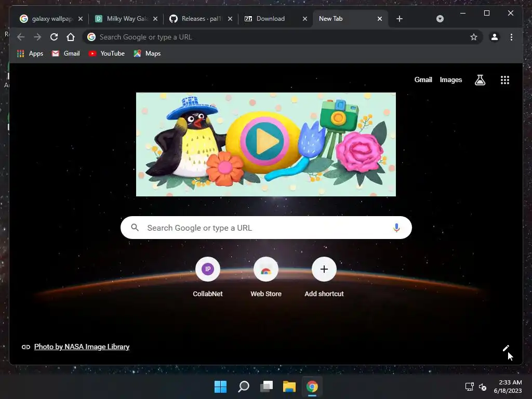Open Gmail link at top right of page
This screenshot has width=532, height=399.
[x=423, y=79]
